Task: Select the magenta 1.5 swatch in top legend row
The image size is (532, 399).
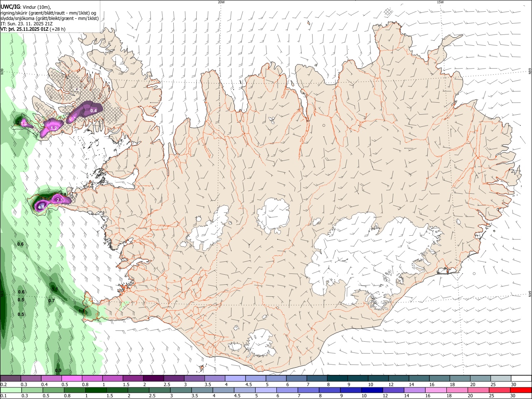Action: click(133, 379)
